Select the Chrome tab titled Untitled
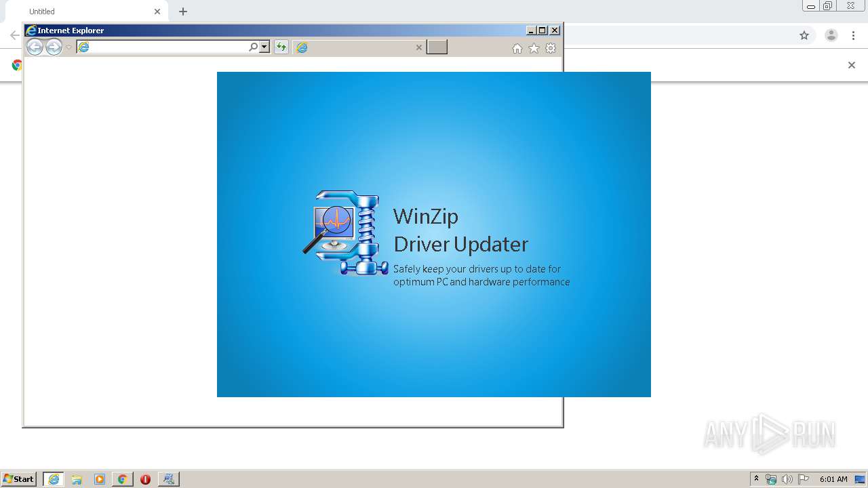868x488 pixels. click(88, 12)
